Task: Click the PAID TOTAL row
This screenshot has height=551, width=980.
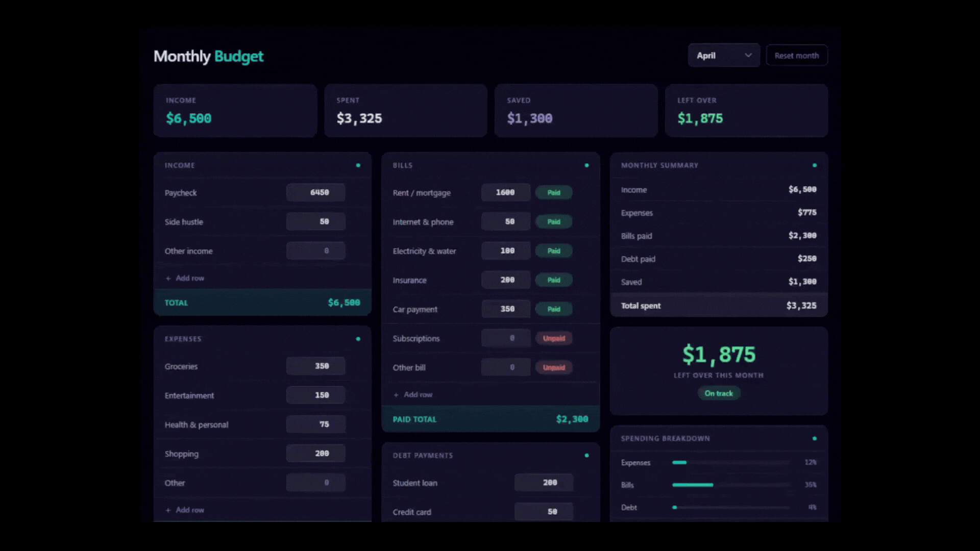Action: [491, 419]
